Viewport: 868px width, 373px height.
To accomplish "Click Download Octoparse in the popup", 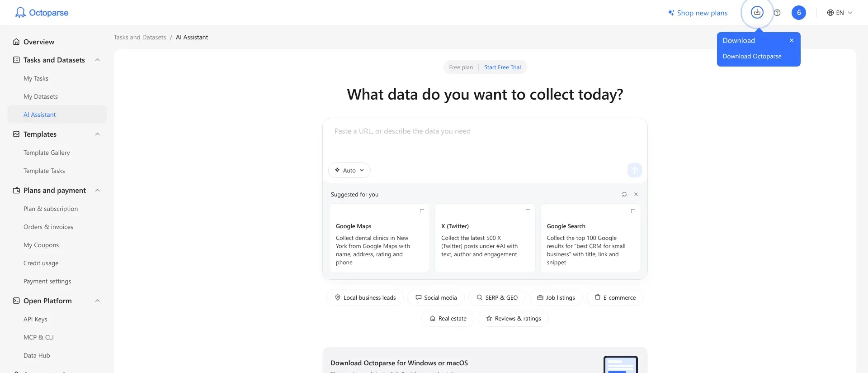I will tap(752, 56).
